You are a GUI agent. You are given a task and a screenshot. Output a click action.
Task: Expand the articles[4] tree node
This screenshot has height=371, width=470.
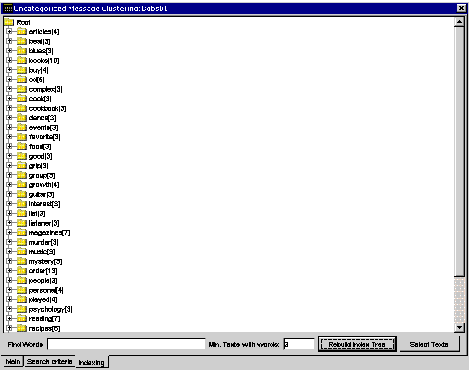[9, 31]
